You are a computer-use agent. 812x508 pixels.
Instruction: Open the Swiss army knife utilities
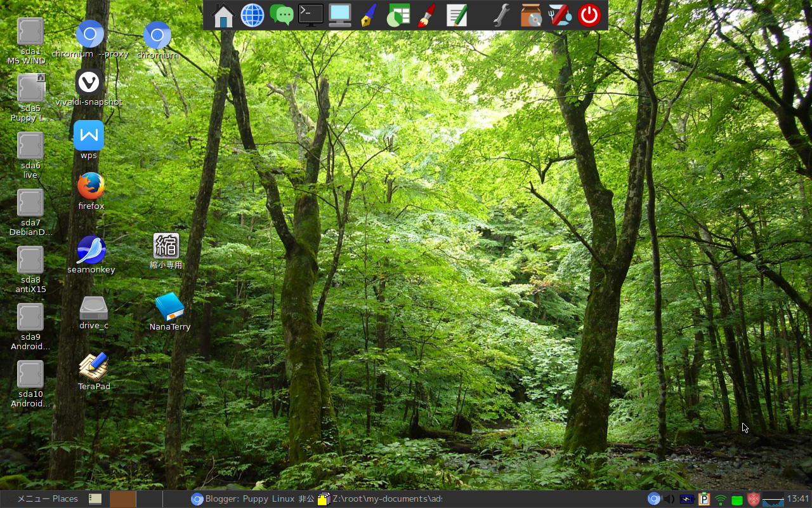click(560, 15)
